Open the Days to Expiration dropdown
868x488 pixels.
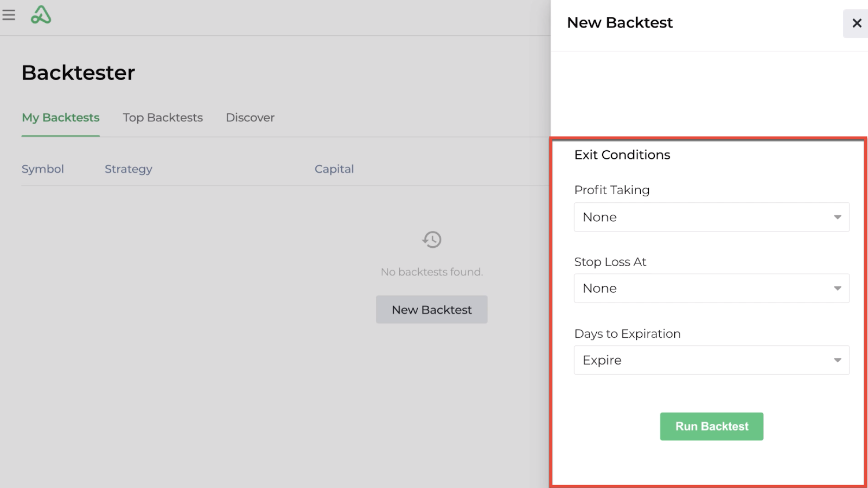[712, 360]
